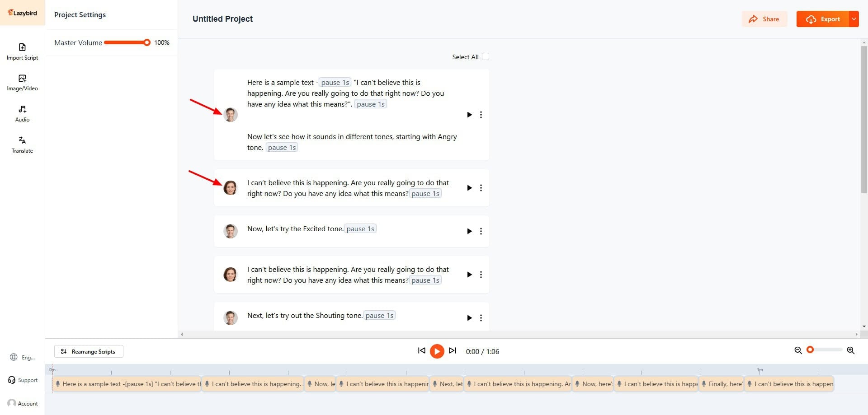
Task: Open the Import Script tool
Action: coord(22,51)
